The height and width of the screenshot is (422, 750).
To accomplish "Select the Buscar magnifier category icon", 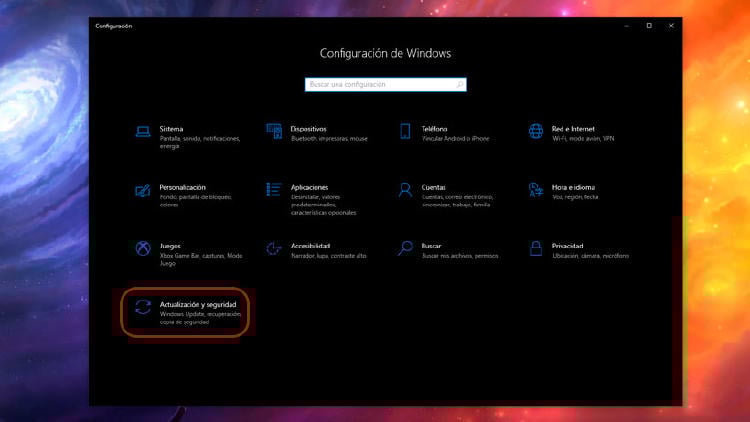I will pyautogui.click(x=405, y=247).
